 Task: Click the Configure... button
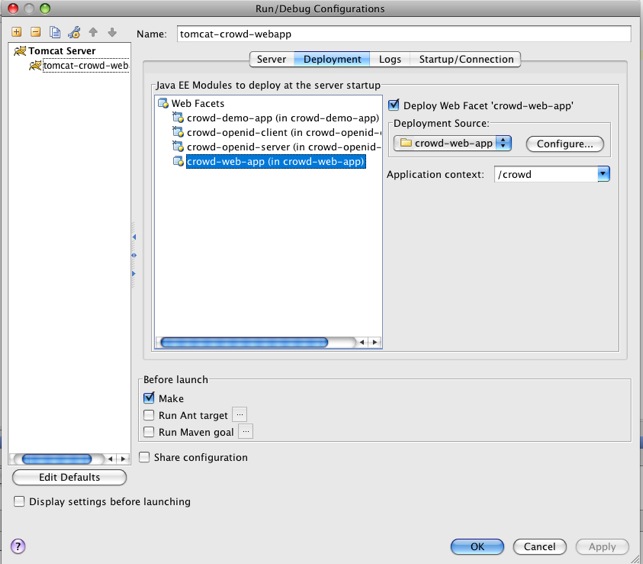coord(564,144)
